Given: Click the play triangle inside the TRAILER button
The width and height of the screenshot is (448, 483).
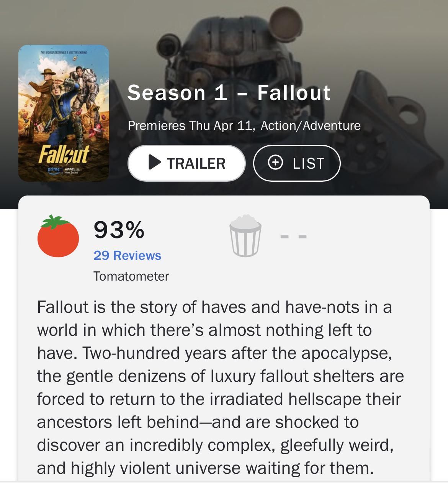Looking at the screenshot, I should (x=155, y=163).
